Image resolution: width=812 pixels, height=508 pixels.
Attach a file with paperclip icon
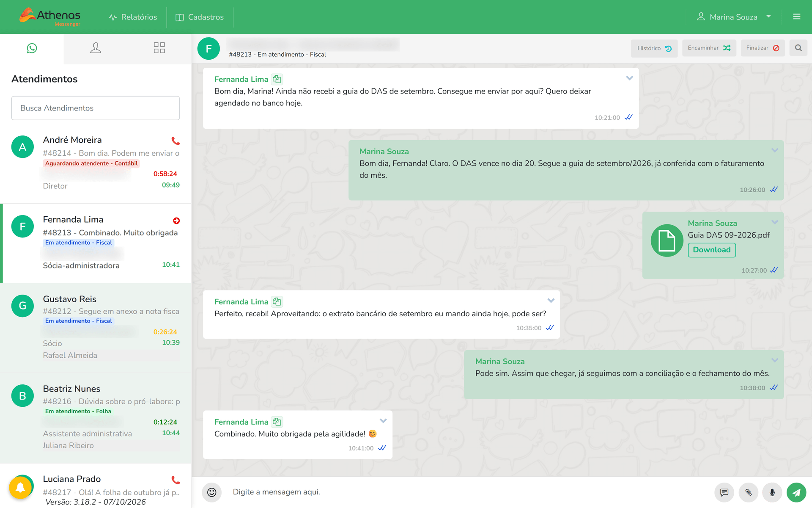[x=749, y=492]
